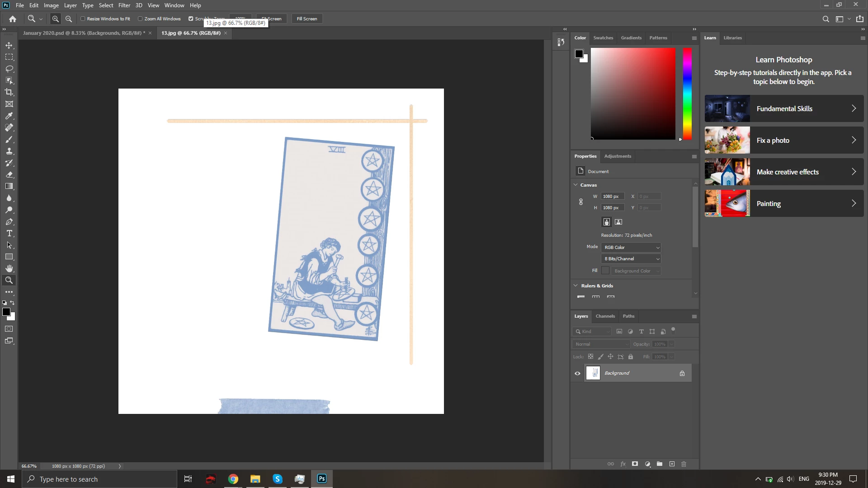The height and width of the screenshot is (488, 868).
Task: Click the canvas width input field
Action: coord(612,196)
